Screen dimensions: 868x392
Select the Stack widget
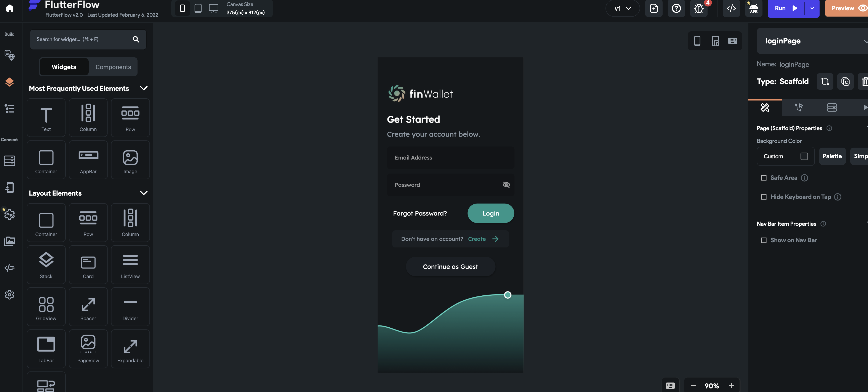coord(46,265)
